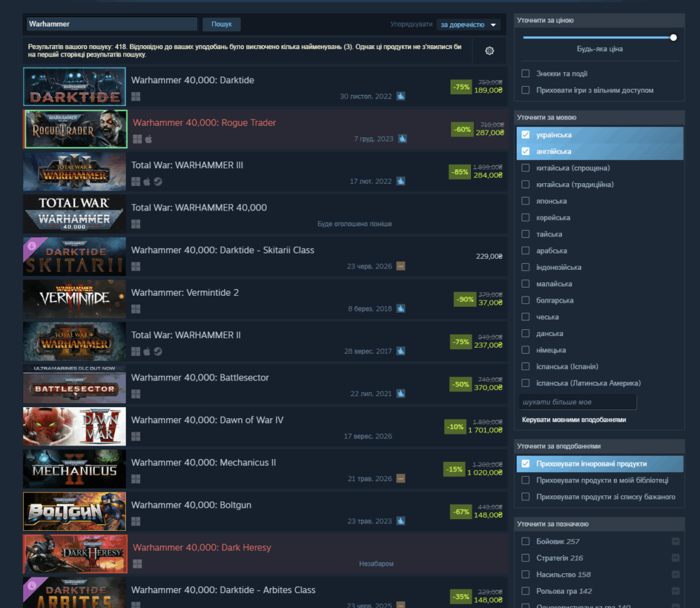Viewport: 700px width, 608px height.
Task: Check the японська language filter
Action: pyautogui.click(x=526, y=201)
